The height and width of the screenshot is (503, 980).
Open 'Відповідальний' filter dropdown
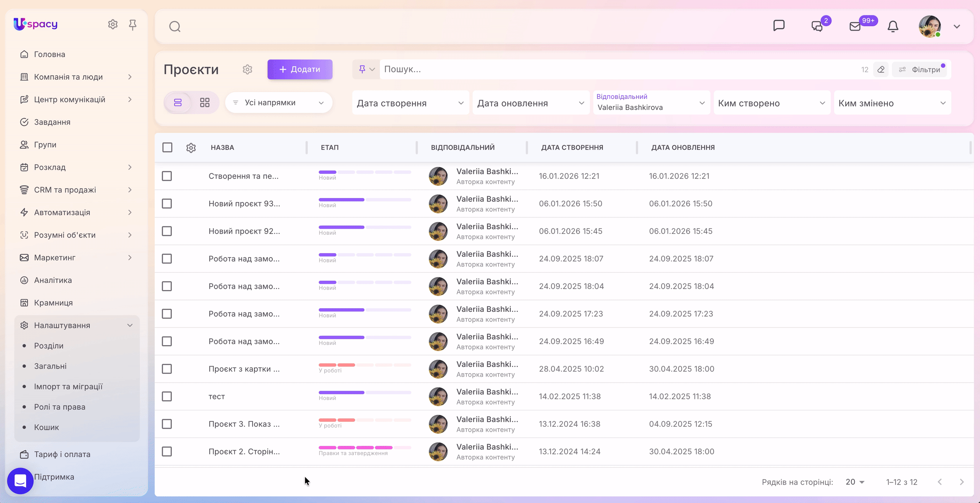[x=651, y=103]
